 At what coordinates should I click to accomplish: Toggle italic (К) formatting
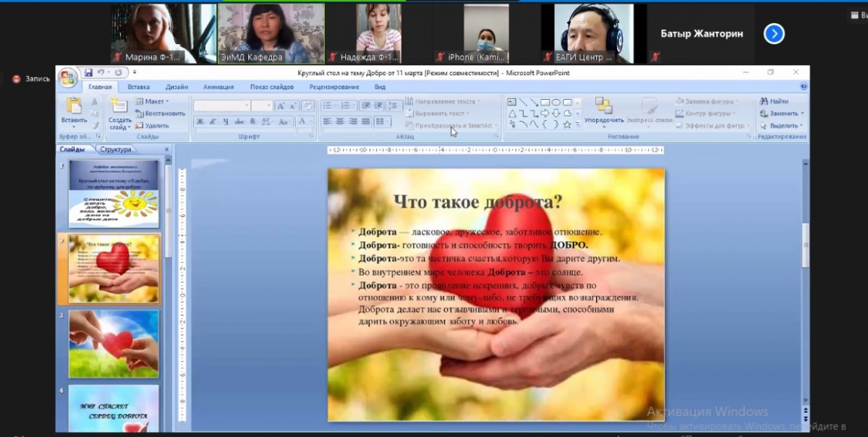tap(213, 122)
